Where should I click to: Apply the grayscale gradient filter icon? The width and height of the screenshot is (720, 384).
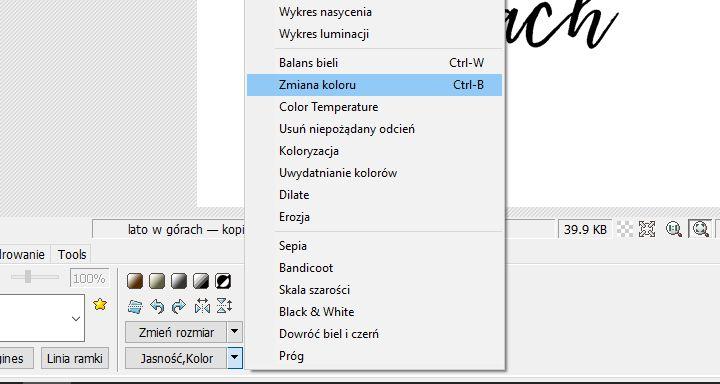179,281
